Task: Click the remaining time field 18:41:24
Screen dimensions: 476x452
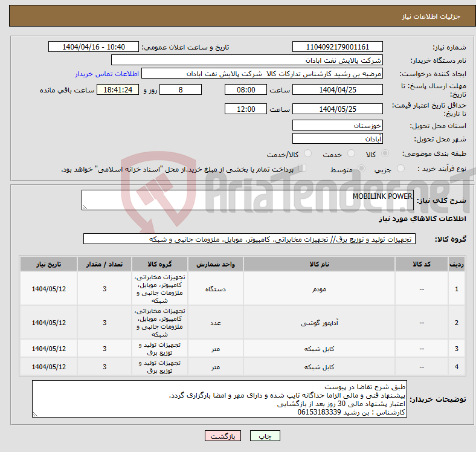Action: coord(118,89)
